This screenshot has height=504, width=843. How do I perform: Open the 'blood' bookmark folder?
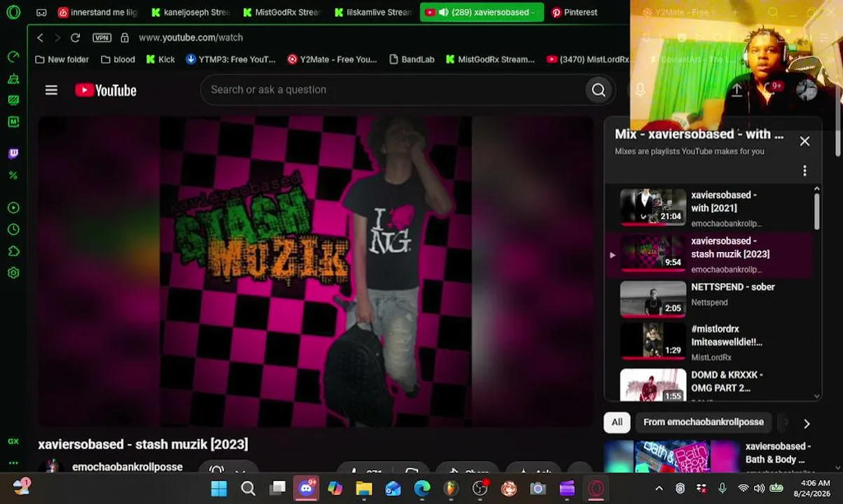118,59
